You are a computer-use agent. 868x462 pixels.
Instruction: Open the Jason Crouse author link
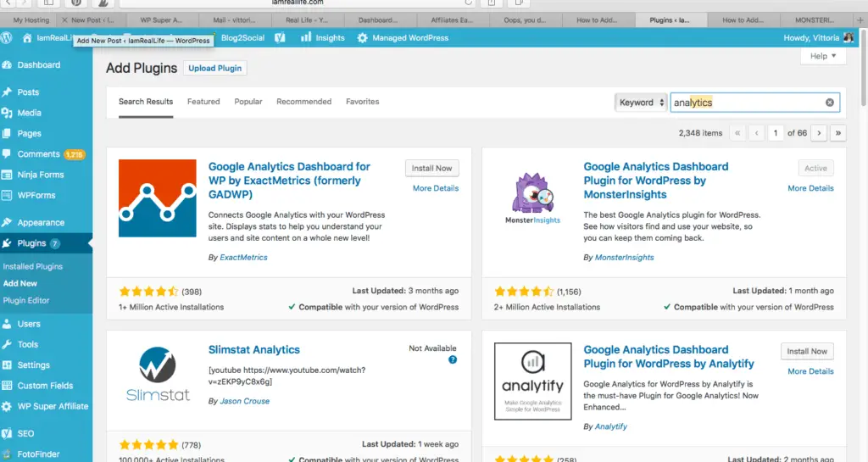click(x=245, y=401)
